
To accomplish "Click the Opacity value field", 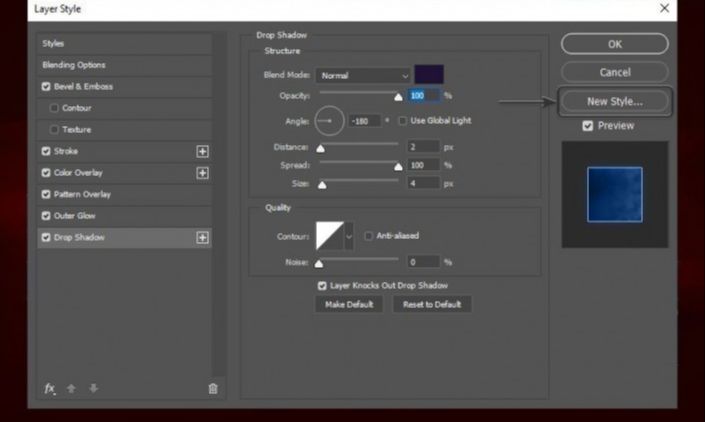I will coord(424,95).
